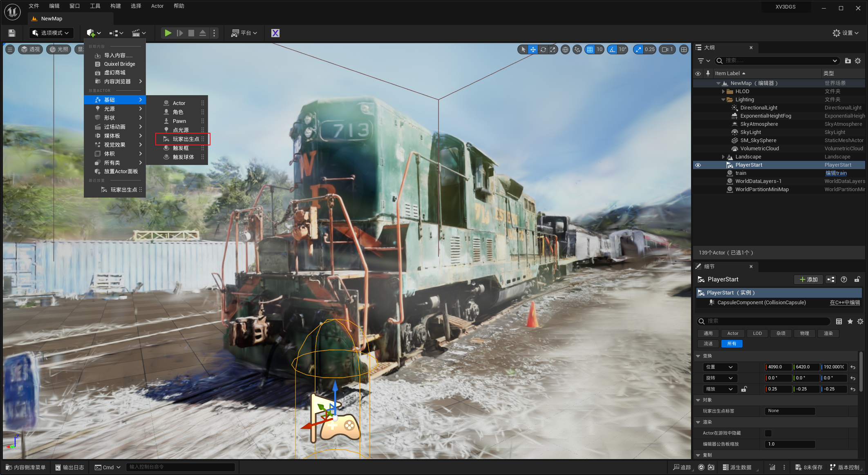Open the 选项模式 mode dropdown
The width and height of the screenshot is (868, 475).
point(51,33)
